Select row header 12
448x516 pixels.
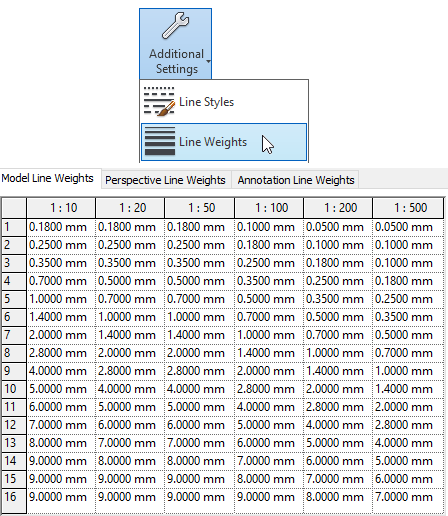(x=14, y=425)
